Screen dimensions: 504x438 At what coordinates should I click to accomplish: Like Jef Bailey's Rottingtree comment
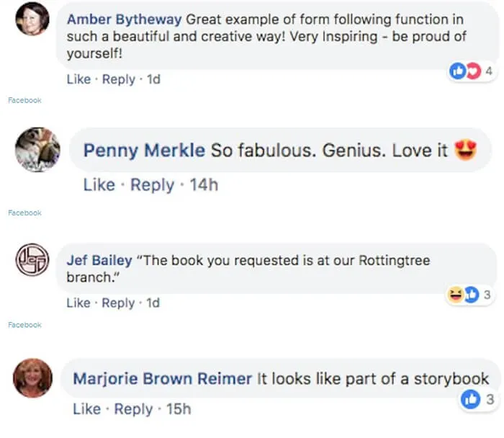[78, 303]
